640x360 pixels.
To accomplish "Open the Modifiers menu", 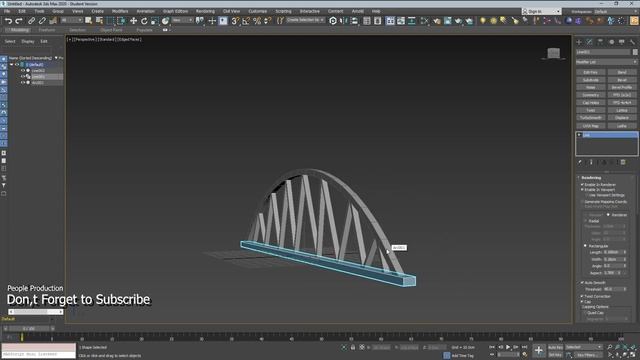I will 120,11.
